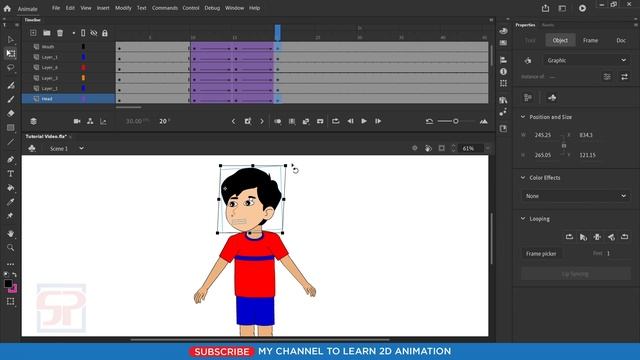
Task: Select the Eyedropper tool
Action: coord(11,202)
